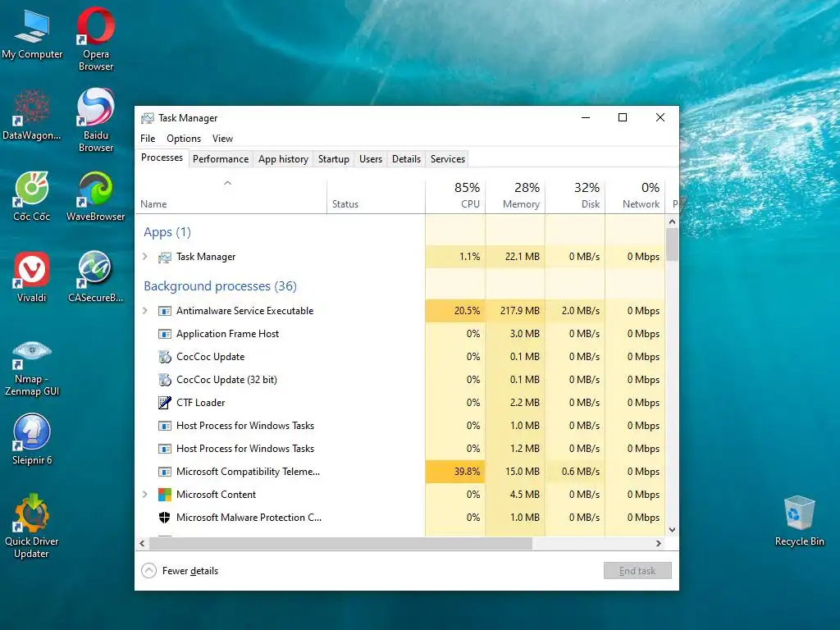Click the Task Manager title bar icon
Image resolution: width=840 pixels, height=630 pixels.
[x=148, y=118]
